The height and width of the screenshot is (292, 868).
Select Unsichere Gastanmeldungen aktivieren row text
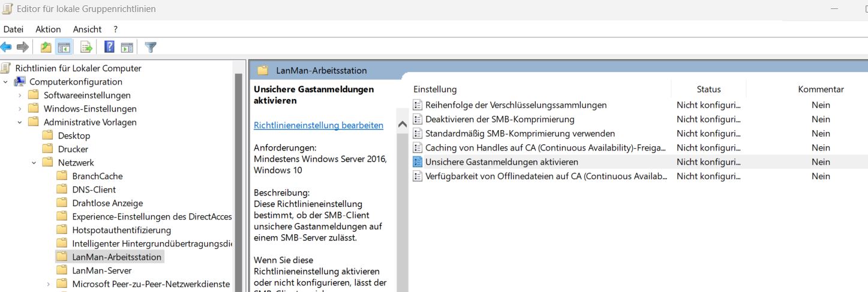501,162
